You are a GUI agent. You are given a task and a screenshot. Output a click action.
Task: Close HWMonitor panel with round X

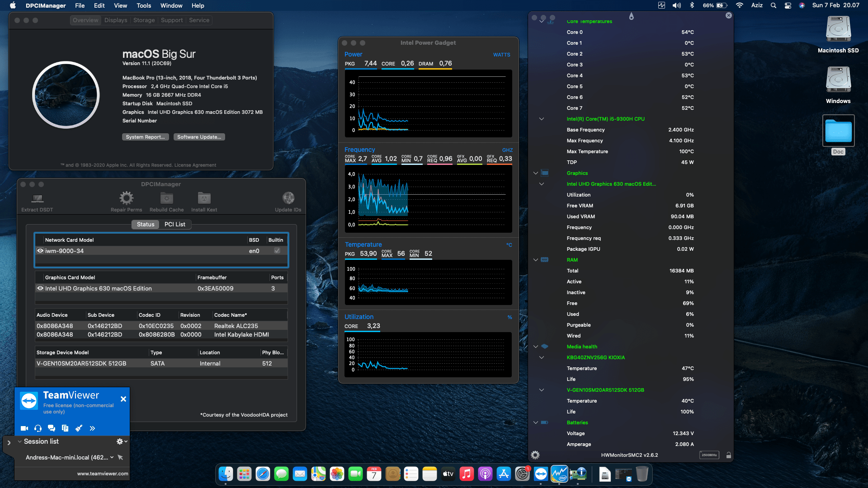coord(729,15)
